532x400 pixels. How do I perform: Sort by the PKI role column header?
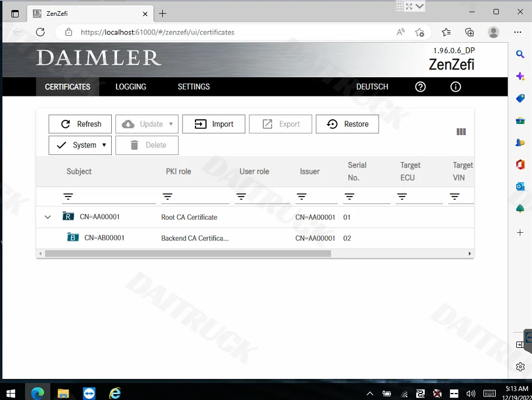(x=179, y=171)
